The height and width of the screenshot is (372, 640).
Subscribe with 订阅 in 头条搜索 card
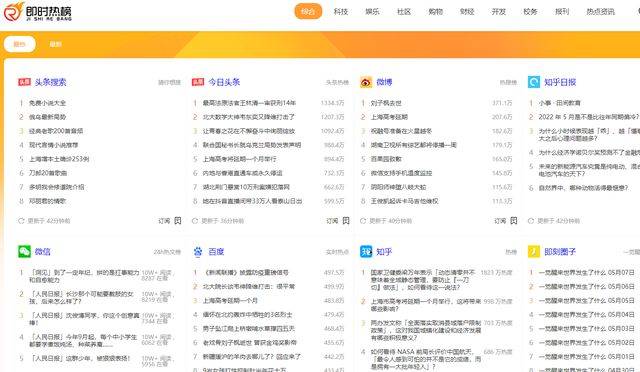point(164,221)
